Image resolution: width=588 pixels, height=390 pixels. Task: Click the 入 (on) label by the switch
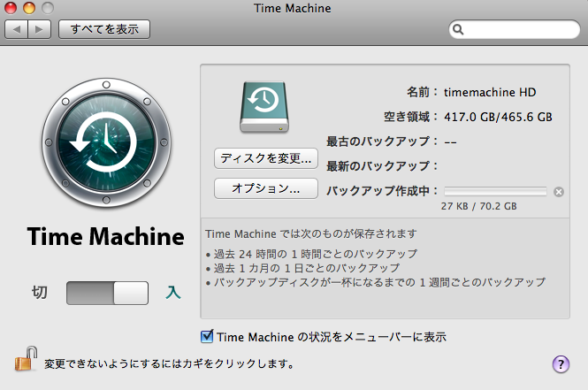point(173,293)
